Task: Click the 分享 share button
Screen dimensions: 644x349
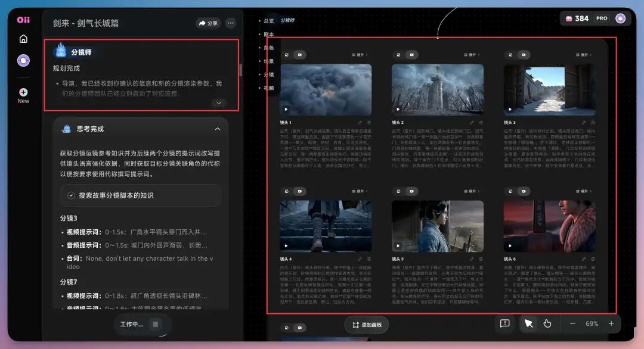Action: [208, 23]
